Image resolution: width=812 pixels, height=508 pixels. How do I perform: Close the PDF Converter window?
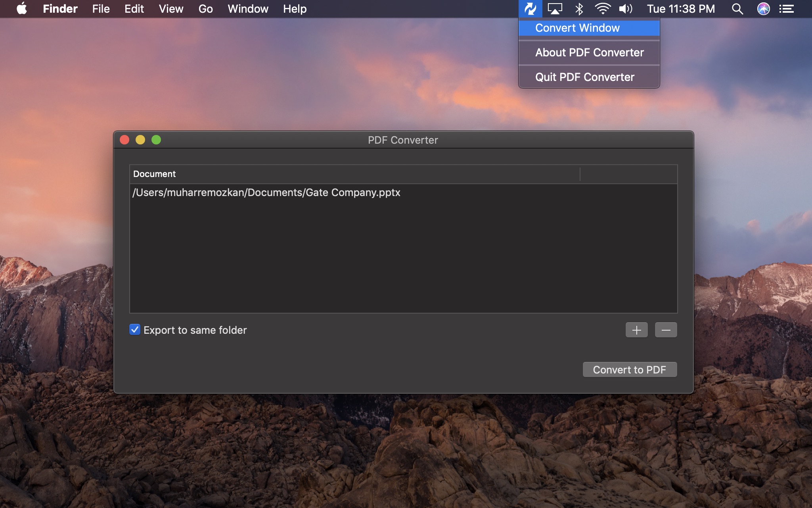coord(124,140)
